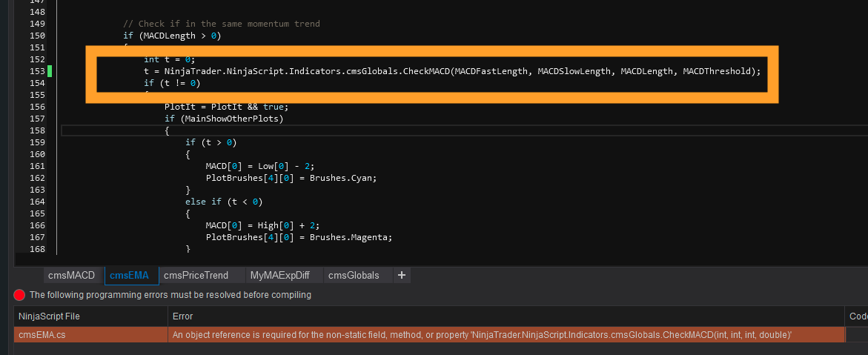Click the 'PlotIt = PlotIt && true' line

[x=221, y=106]
